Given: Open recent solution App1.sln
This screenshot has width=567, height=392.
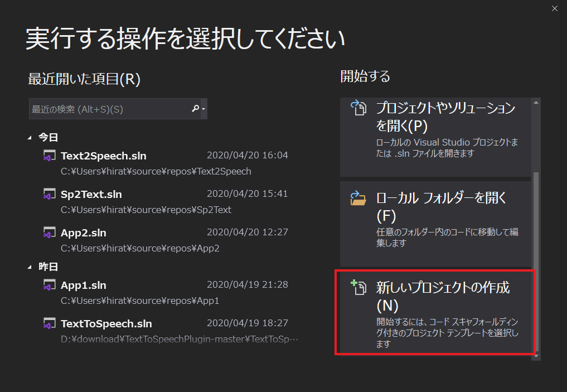Looking at the screenshot, I should pyautogui.click(x=166, y=292).
